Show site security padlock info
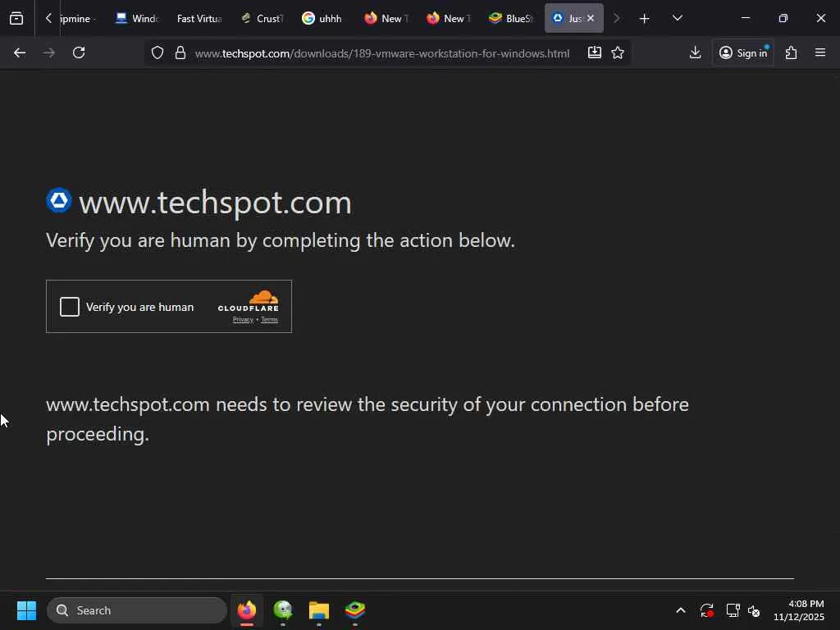 point(180,52)
